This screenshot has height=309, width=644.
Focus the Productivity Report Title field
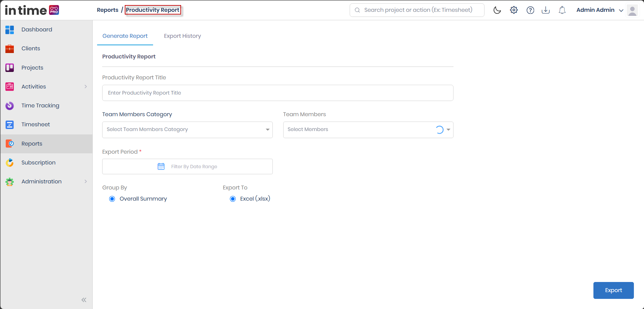pos(278,93)
